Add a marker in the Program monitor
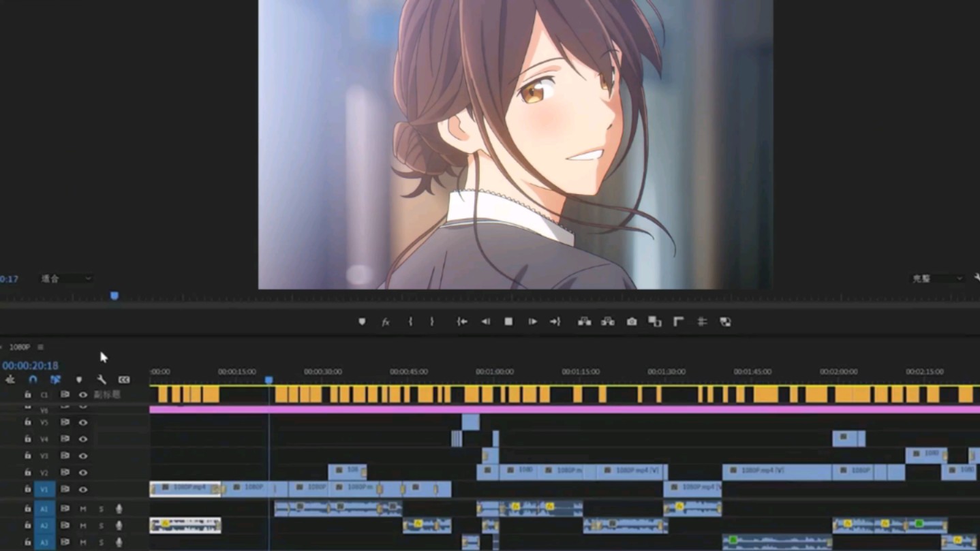The height and width of the screenshot is (551, 980). (362, 321)
